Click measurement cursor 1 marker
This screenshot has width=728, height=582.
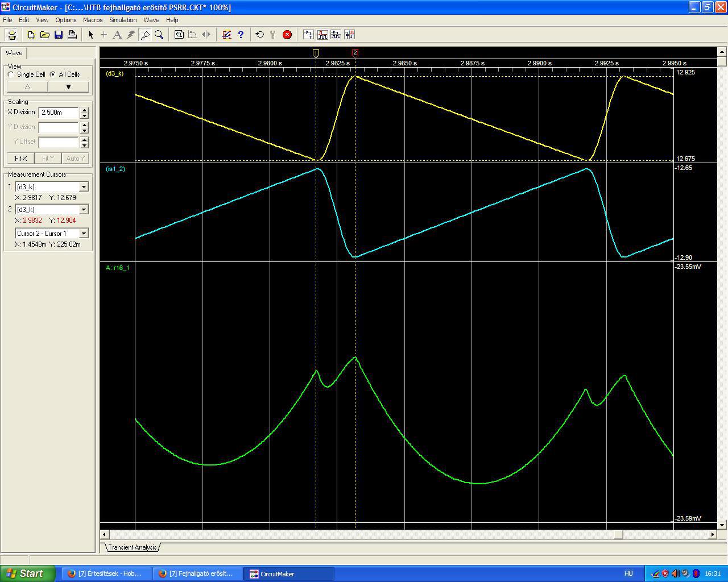tap(316, 53)
